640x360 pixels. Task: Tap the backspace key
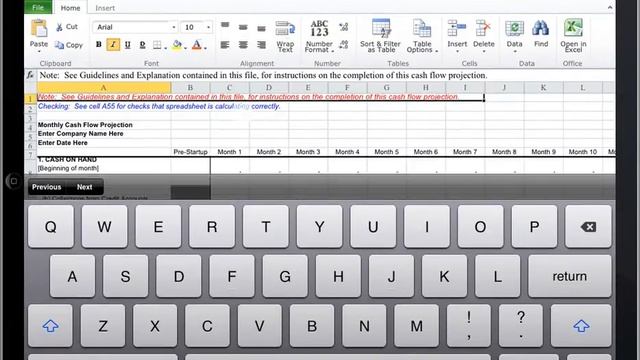pos(588,227)
